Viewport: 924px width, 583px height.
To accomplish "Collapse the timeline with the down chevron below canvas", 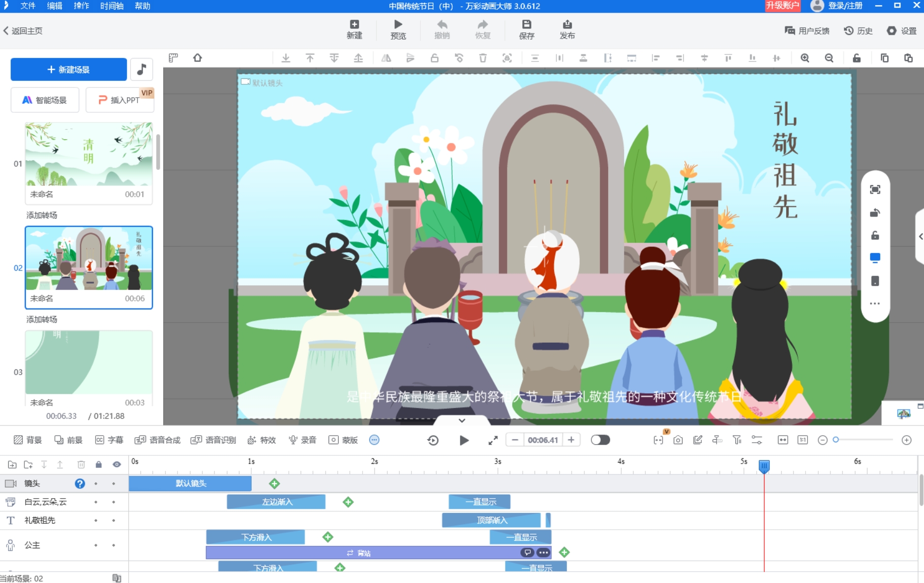I will (x=462, y=420).
